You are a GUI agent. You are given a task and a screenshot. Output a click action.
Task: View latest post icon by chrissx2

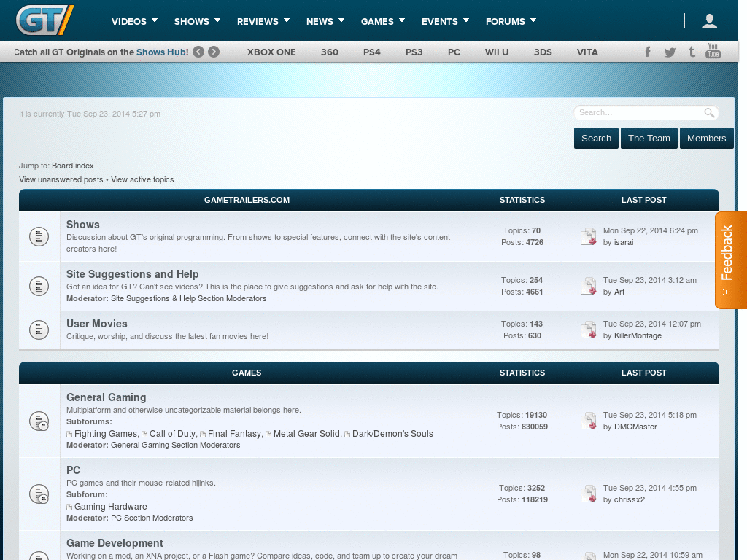(x=589, y=494)
